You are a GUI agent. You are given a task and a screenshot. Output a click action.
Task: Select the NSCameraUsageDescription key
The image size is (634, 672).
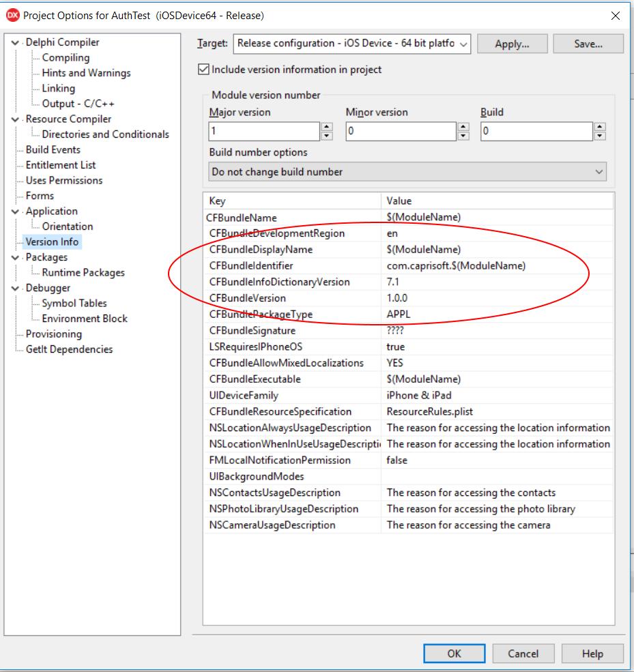click(x=272, y=525)
